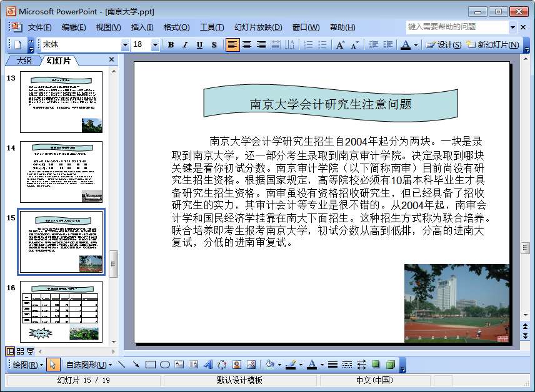Select the Rectangle tool
535x392 pixels.
click(x=151, y=365)
